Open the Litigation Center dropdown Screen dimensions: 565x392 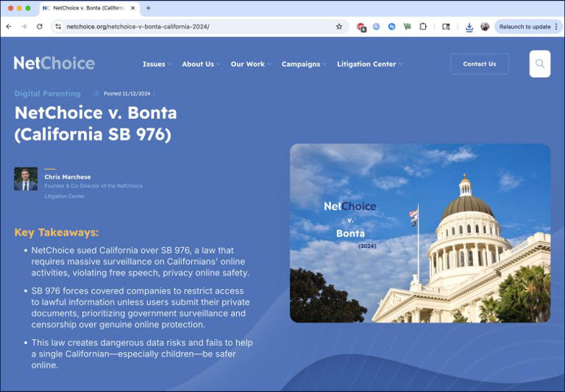coord(369,64)
